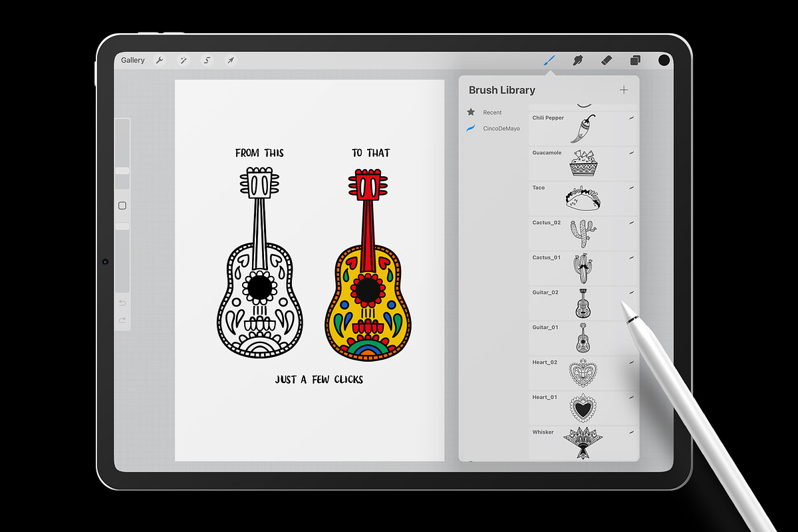The width and height of the screenshot is (798, 532).
Task: Select the Guitar_02 brush
Action: coord(583,303)
